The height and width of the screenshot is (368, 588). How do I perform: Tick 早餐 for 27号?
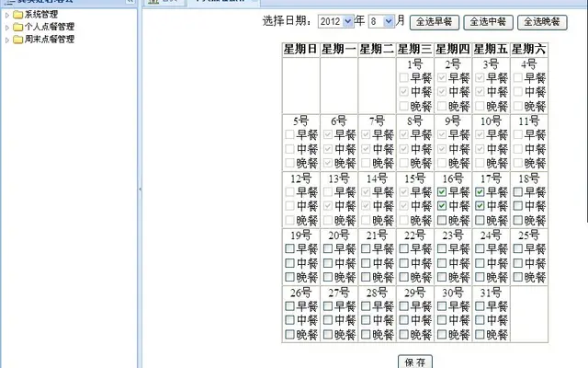tap(328, 306)
